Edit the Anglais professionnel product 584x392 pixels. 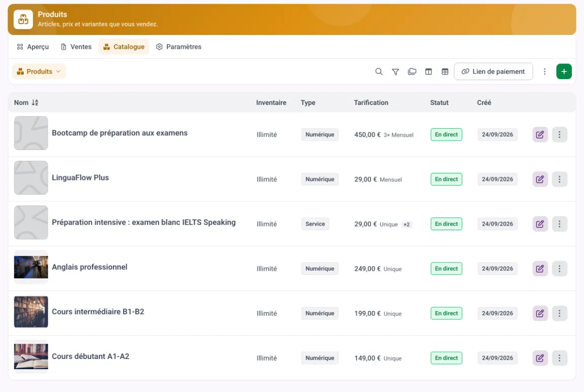click(x=540, y=269)
